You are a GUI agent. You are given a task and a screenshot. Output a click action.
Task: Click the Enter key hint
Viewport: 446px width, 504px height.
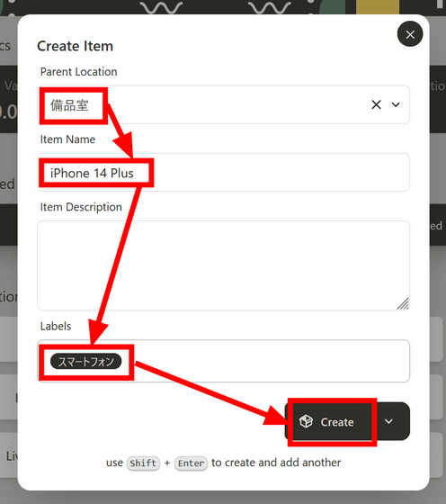[x=191, y=463]
